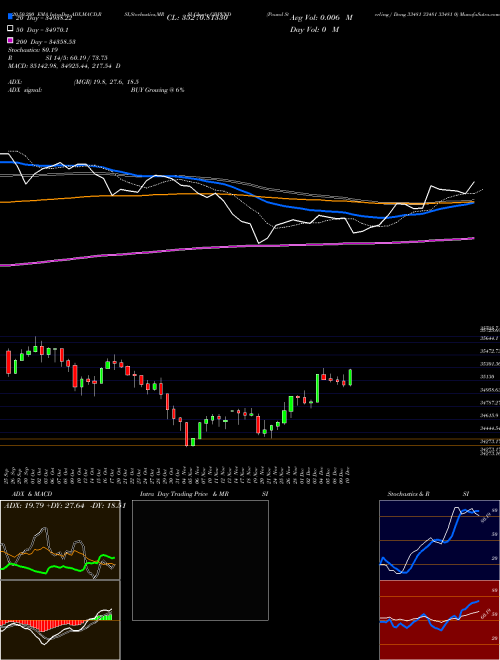Click the "BUY Growing @ 6%" signal text
The image size is (500, 660).
point(157,90)
